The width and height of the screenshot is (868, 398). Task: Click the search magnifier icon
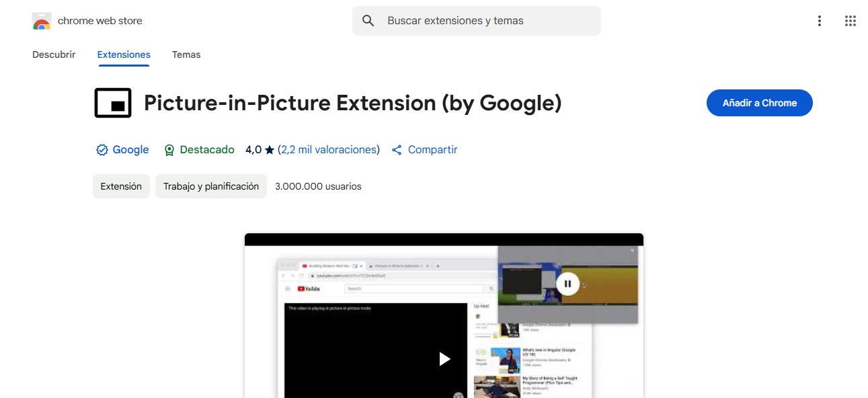coord(368,21)
